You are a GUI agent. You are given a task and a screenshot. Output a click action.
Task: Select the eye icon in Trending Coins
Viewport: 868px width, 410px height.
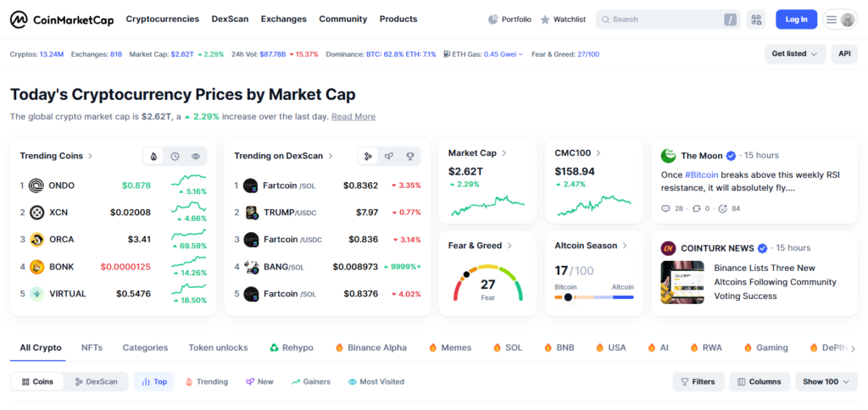coord(196,157)
